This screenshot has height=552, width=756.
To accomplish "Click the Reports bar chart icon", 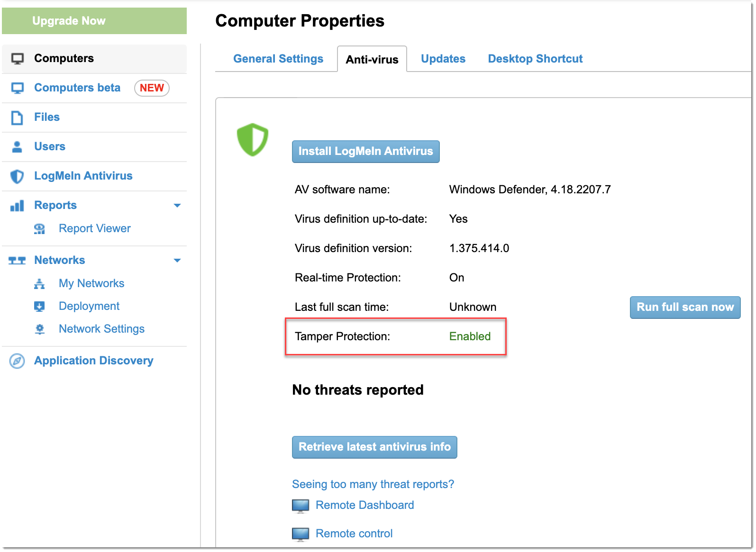I will (17, 206).
